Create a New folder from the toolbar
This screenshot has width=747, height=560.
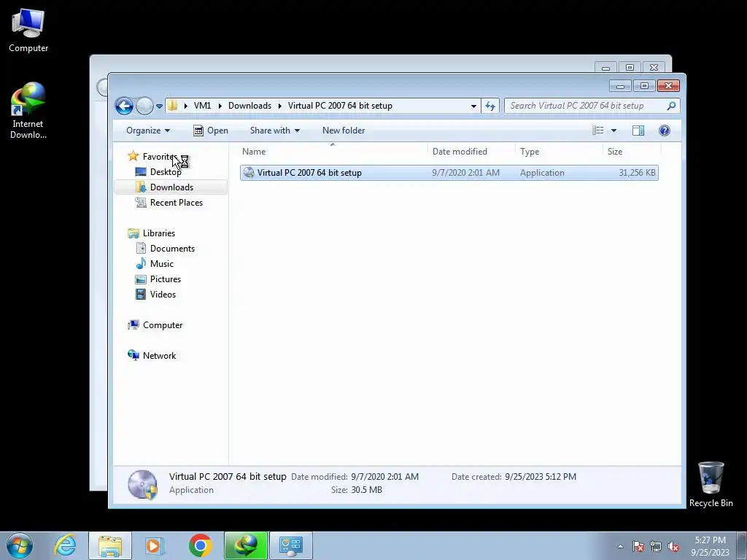(x=344, y=131)
